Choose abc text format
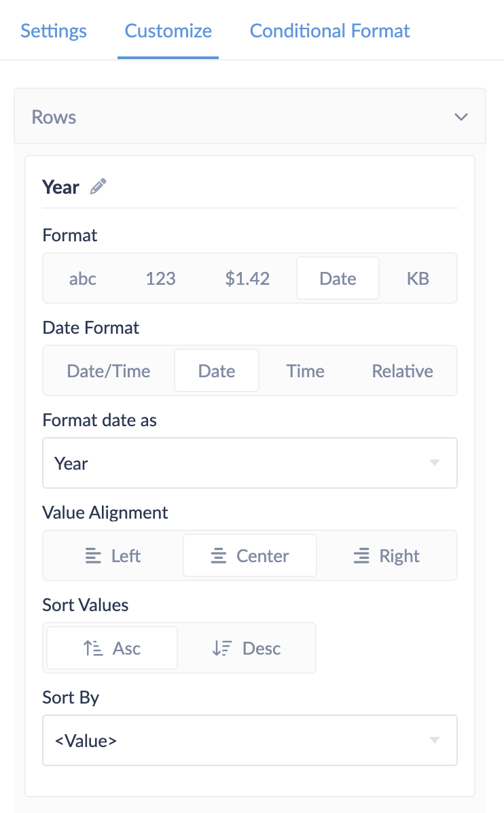The height and width of the screenshot is (813, 504). (x=83, y=278)
